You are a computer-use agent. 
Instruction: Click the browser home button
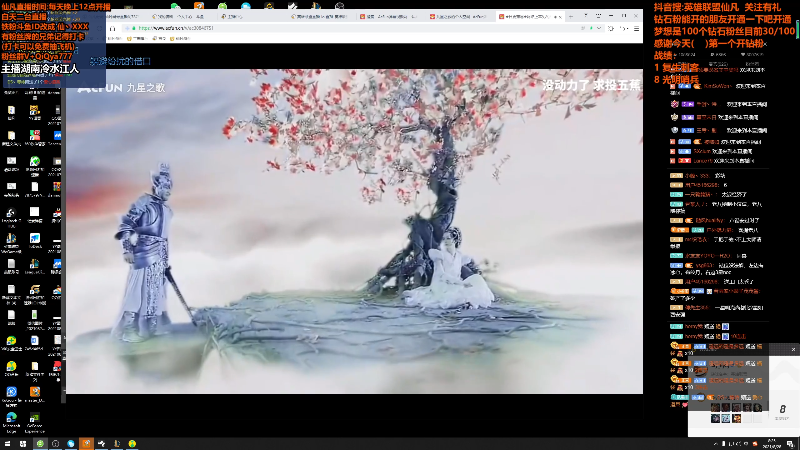[x=113, y=29]
